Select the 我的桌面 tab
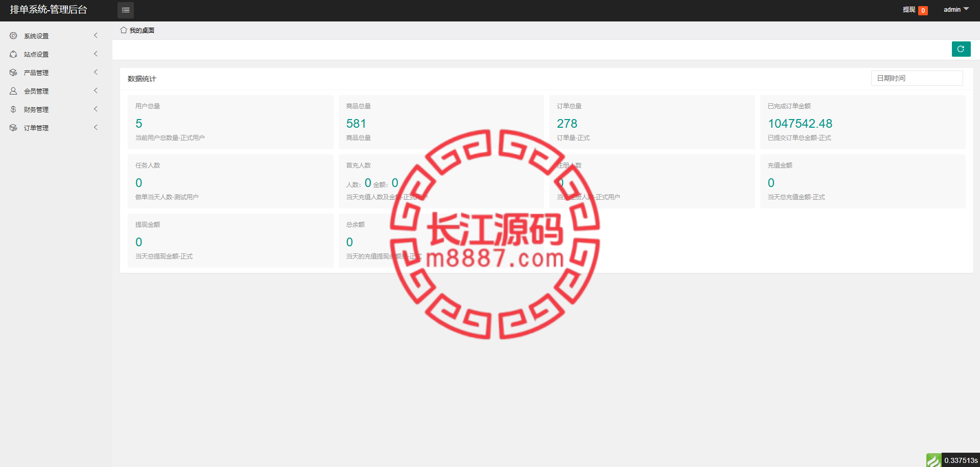This screenshot has height=467, width=980. point(137,30)
